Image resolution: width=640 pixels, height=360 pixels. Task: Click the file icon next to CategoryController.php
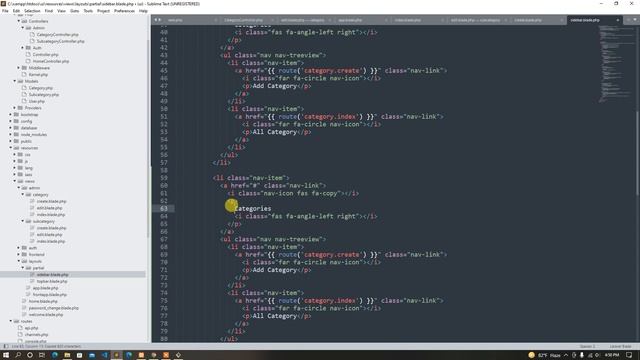(x=32, y=35)
